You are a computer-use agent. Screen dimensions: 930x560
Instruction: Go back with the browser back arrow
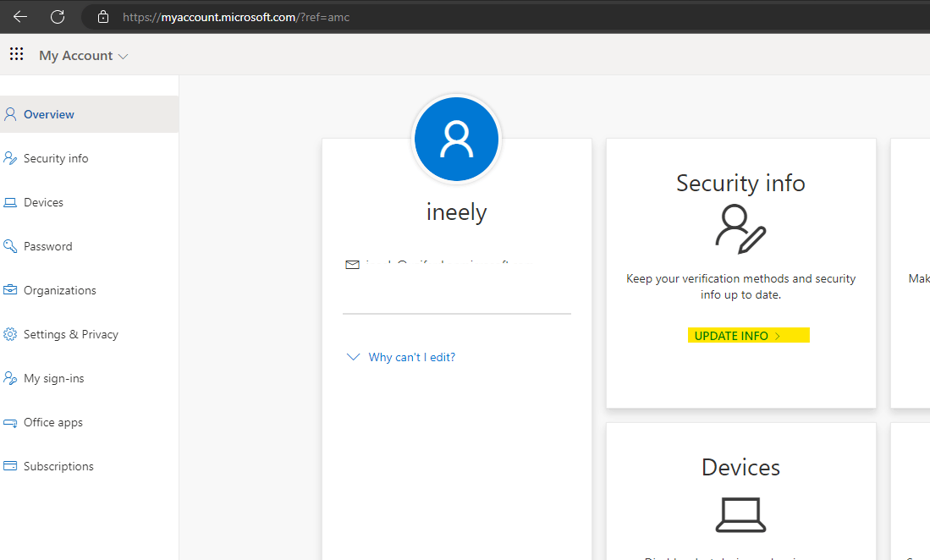[x=20, y=17]
